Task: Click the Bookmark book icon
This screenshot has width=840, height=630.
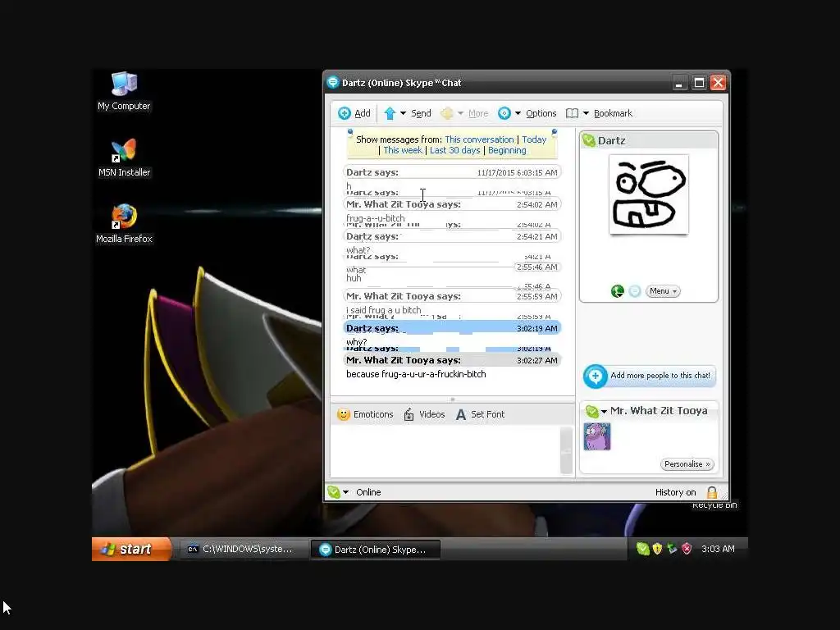Action: coord(572,113)
